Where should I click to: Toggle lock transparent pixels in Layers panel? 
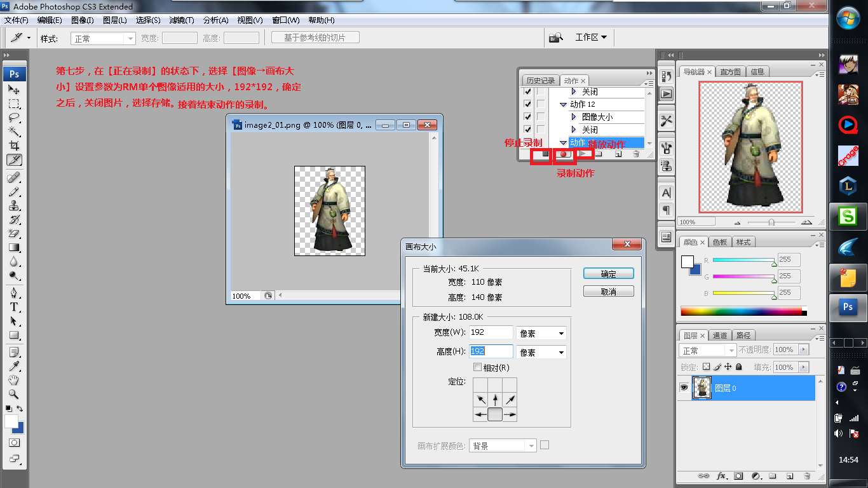706,367
